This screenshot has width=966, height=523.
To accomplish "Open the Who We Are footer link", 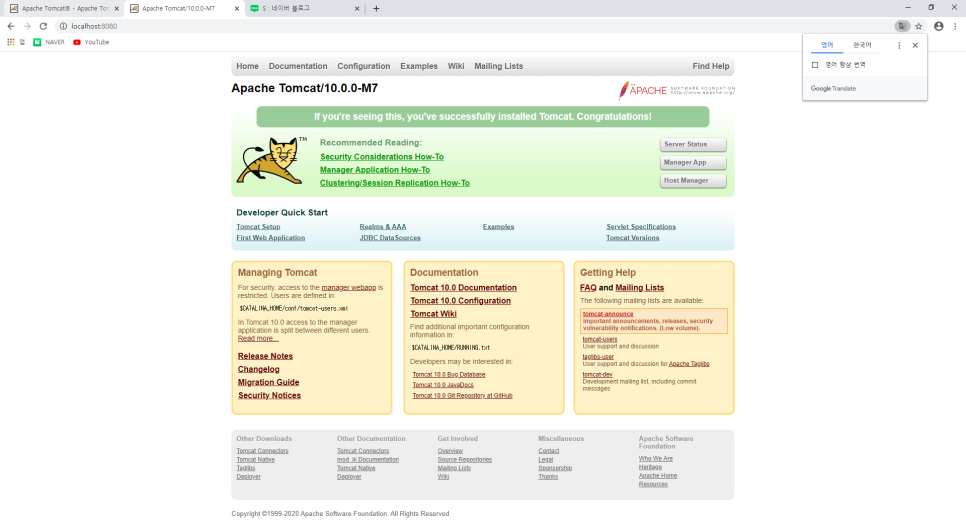I will 656,459.
